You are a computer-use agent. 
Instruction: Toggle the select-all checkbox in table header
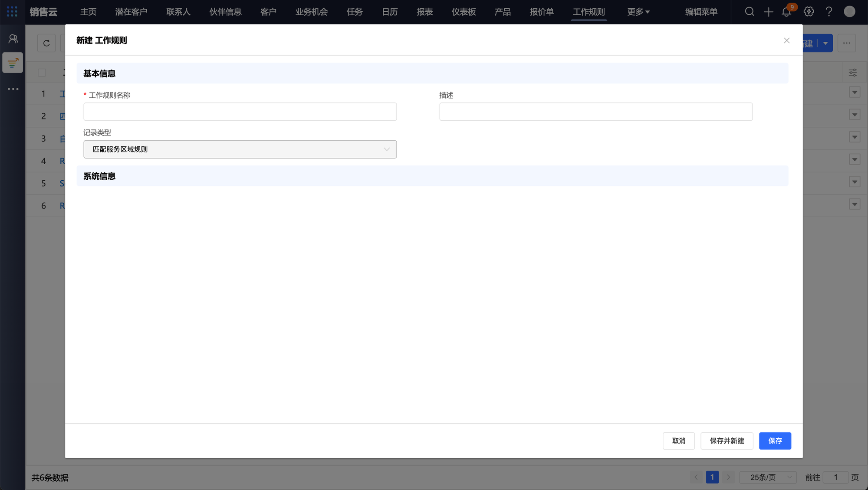pos(42,73)
